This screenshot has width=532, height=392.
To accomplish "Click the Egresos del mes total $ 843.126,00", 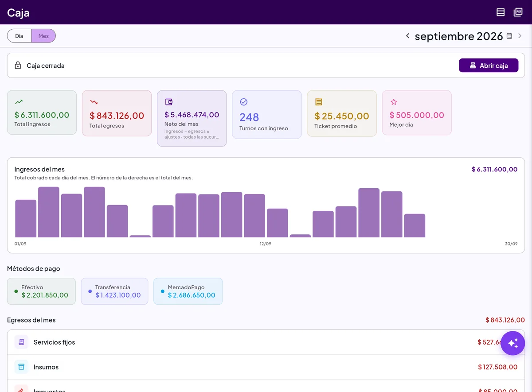I will 505,320.
